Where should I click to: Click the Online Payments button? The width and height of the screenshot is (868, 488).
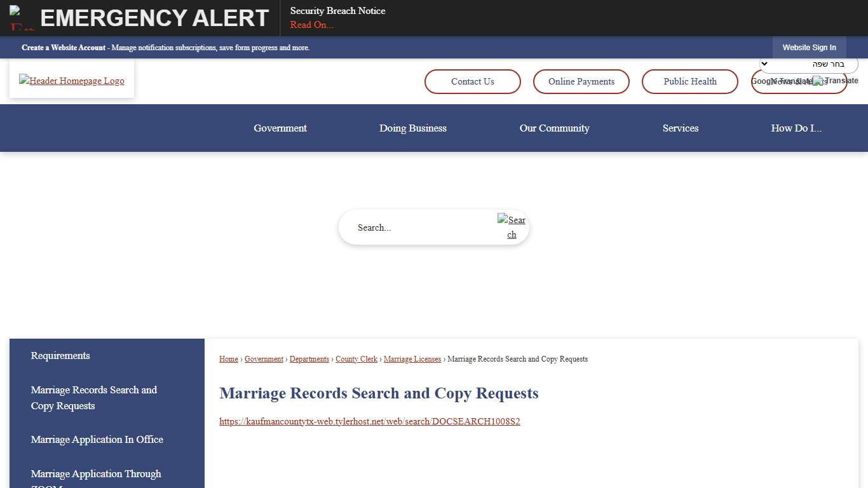(x=581, y=81)
